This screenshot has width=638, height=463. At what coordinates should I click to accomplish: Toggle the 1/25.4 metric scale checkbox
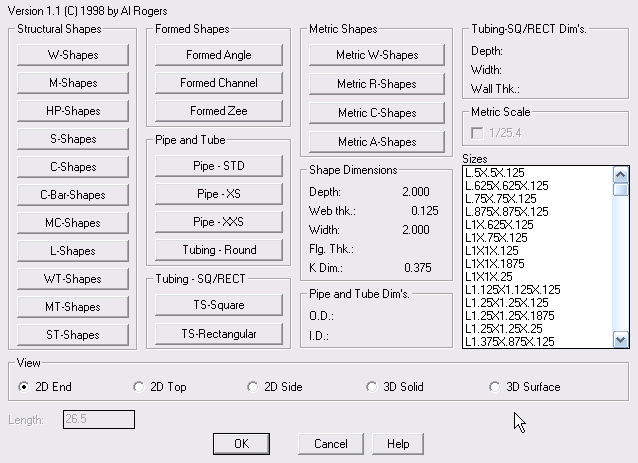pyautogui.click(x=477, y=133)
